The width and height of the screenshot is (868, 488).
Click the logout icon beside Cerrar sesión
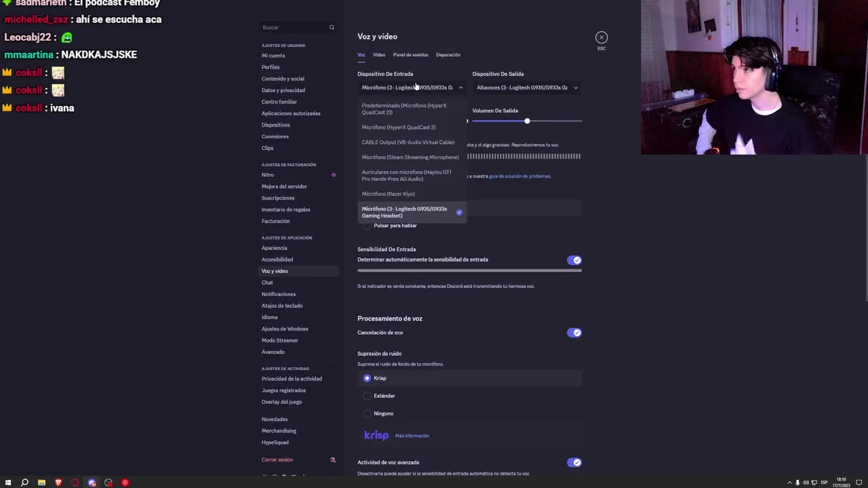(x=332, y=460)
